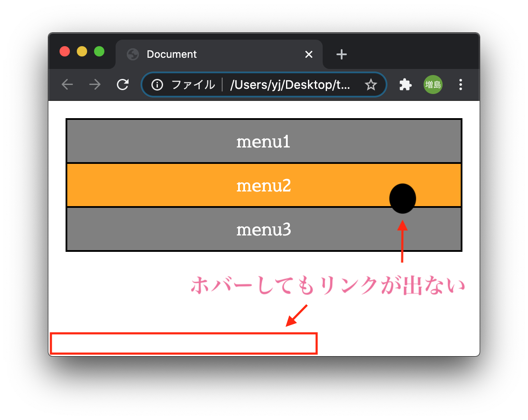Open site info icon in address bar
This screenshot has width=528, height=420.
pos(157,85)
